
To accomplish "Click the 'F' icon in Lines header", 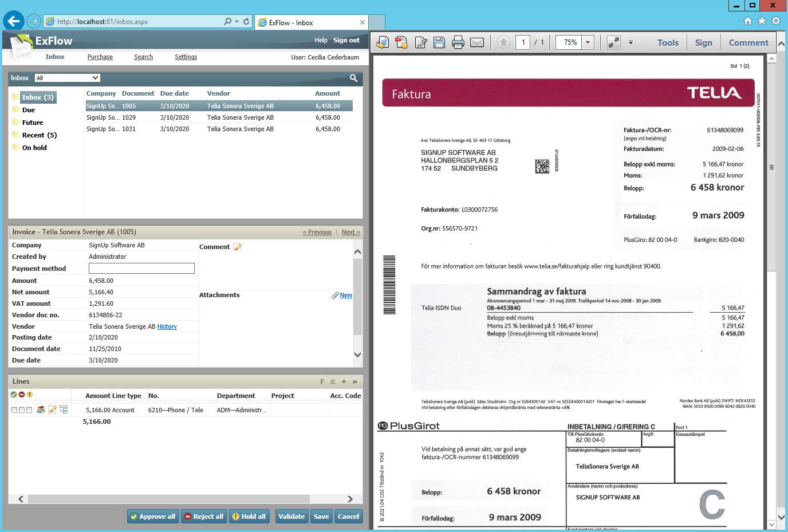I will coord(322,381).
